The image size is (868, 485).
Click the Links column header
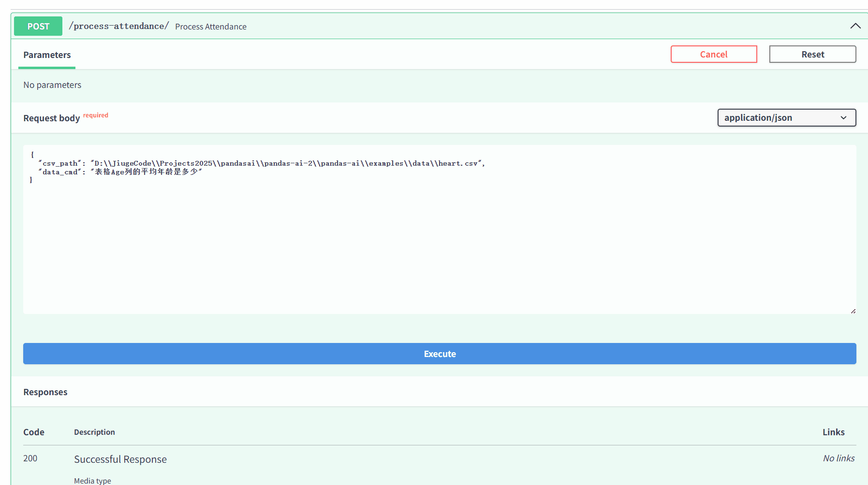(x=834, y=432)
